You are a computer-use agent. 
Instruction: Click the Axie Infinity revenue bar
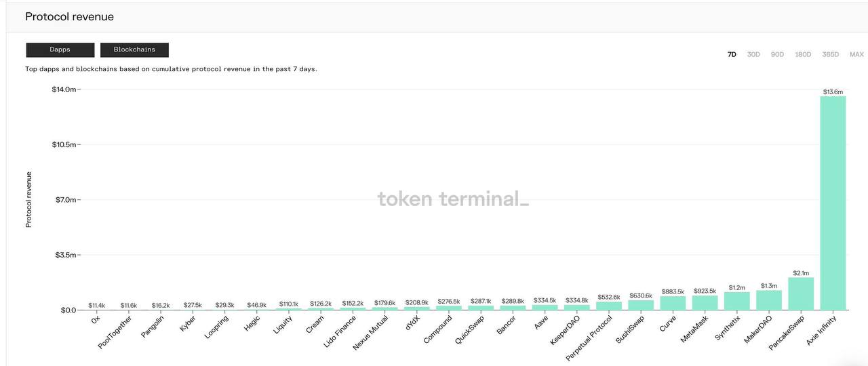coord(833,203)
